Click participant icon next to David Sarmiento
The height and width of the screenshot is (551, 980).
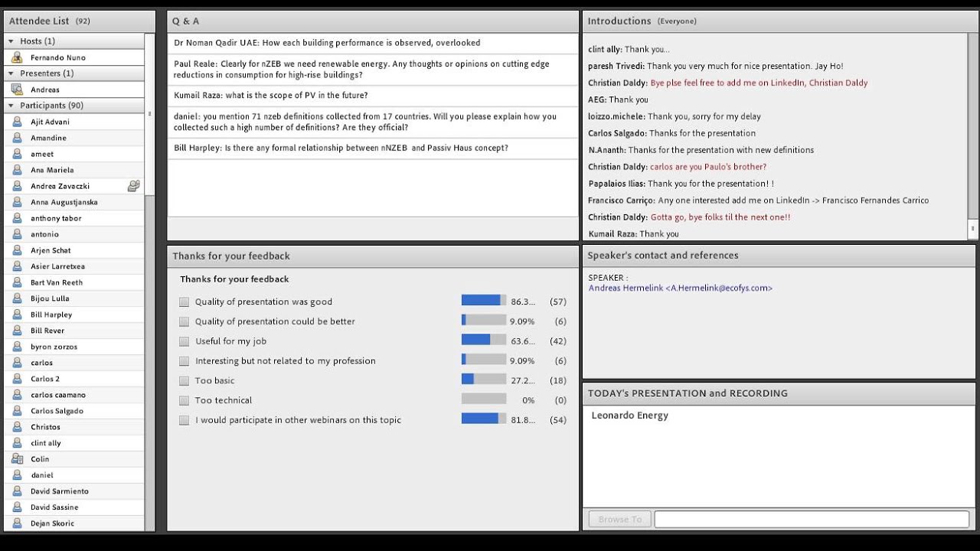(17, 491)
